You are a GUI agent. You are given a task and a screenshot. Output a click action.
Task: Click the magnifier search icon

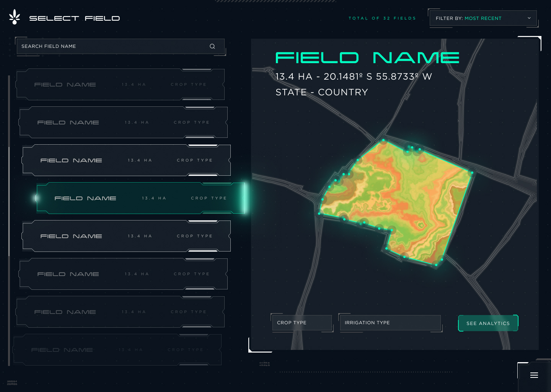click(212, 46)
